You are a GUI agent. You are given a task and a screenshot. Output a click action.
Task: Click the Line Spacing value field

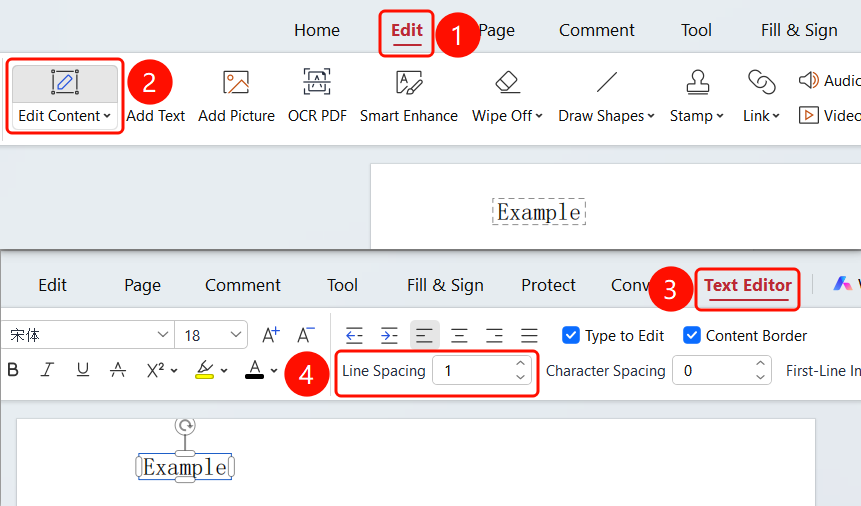[x=482, y=370]
